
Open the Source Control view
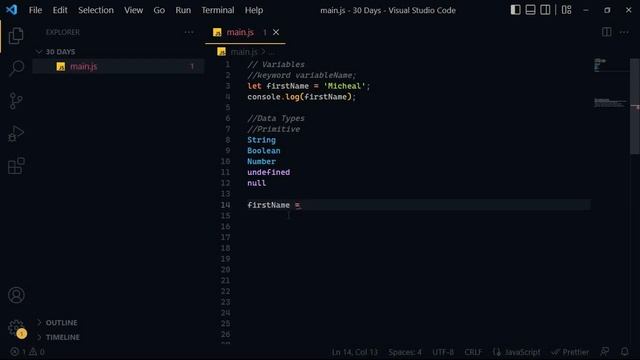pyautogui.click(x=16, y=101)
